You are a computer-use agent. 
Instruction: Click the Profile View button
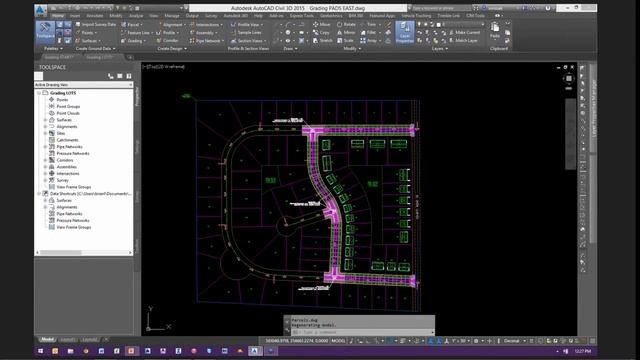(247, 24)
